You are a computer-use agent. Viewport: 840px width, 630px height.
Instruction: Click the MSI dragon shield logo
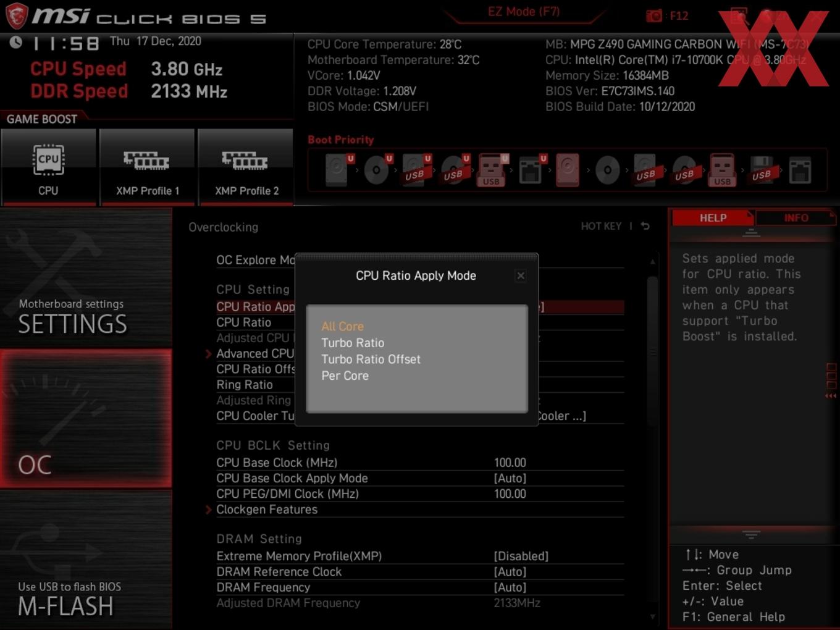pyautogui.click(x=17, y=16)
